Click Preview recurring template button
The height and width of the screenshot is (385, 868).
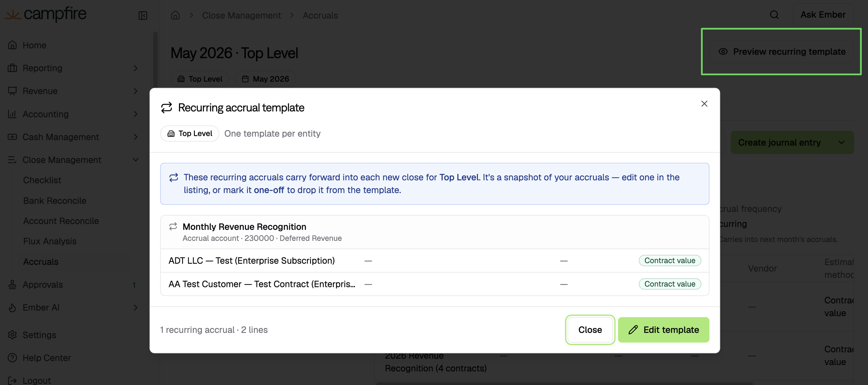pos(781,52)
